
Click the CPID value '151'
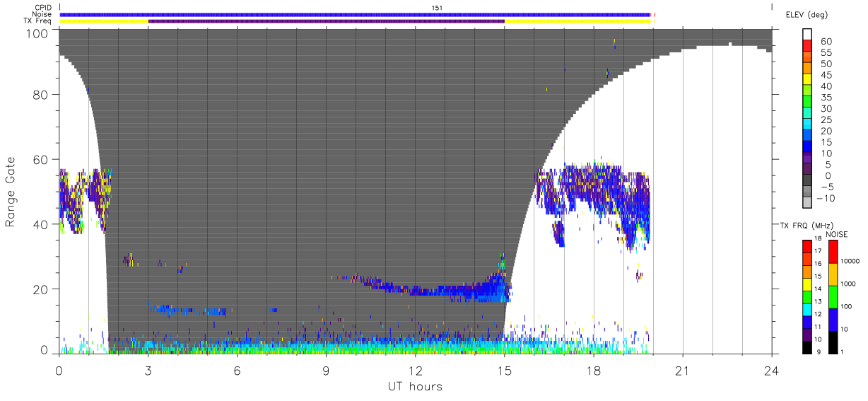[438, 8]
